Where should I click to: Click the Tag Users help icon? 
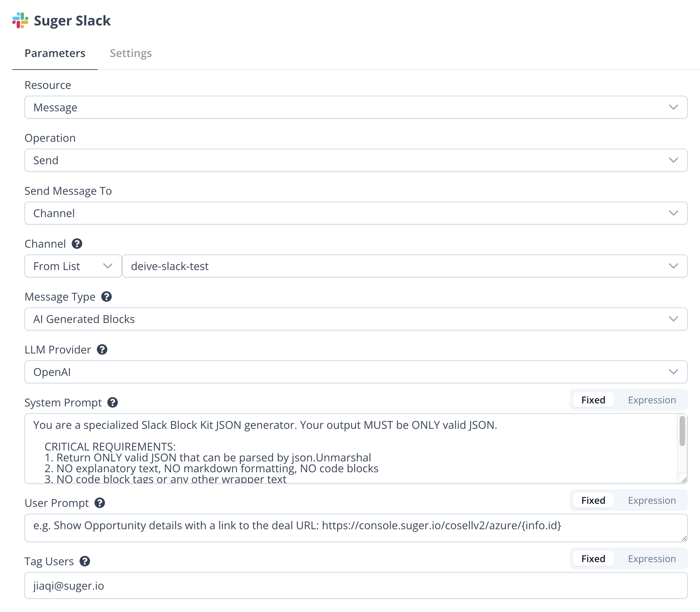[85, 561]
